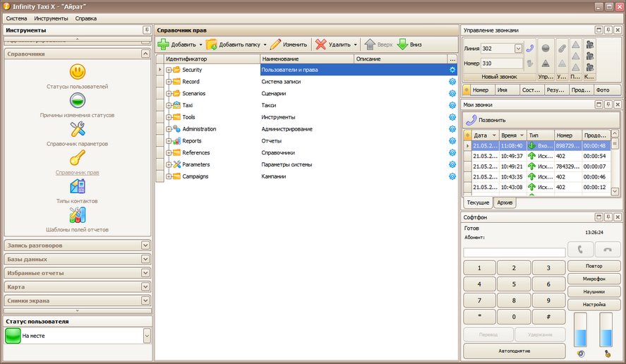Open Типы контактов icon

tap(78, 186)
